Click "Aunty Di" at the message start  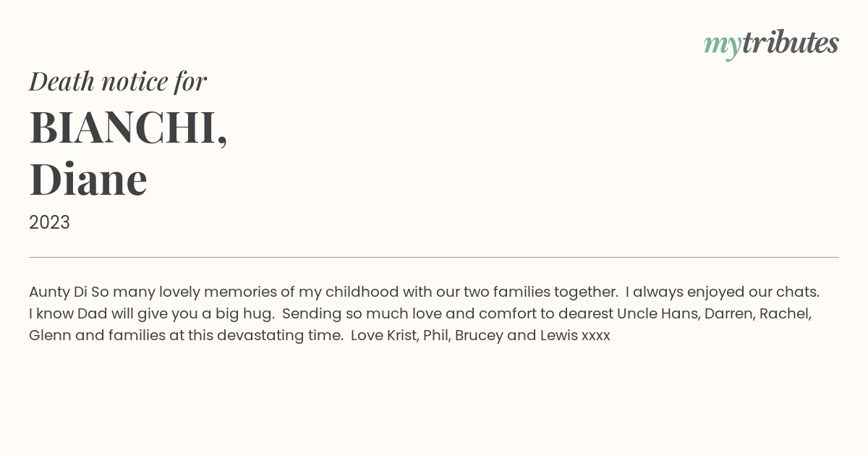point(58,292)
